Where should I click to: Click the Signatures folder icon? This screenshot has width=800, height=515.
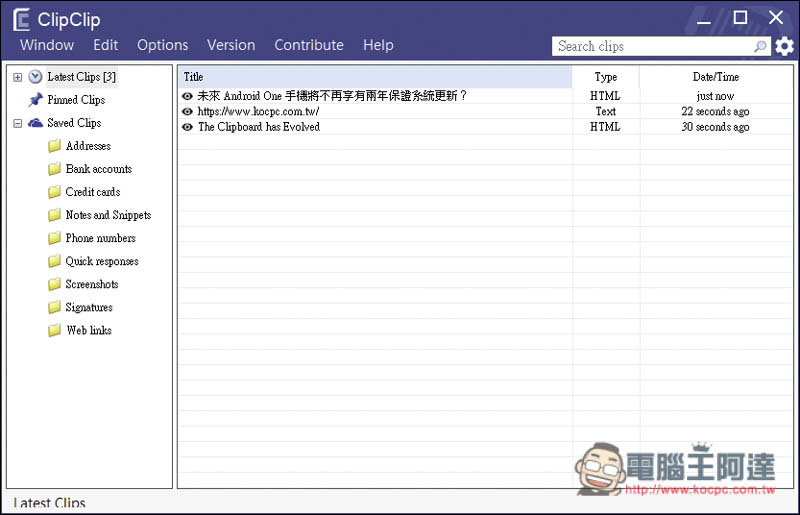coord(55,307)
